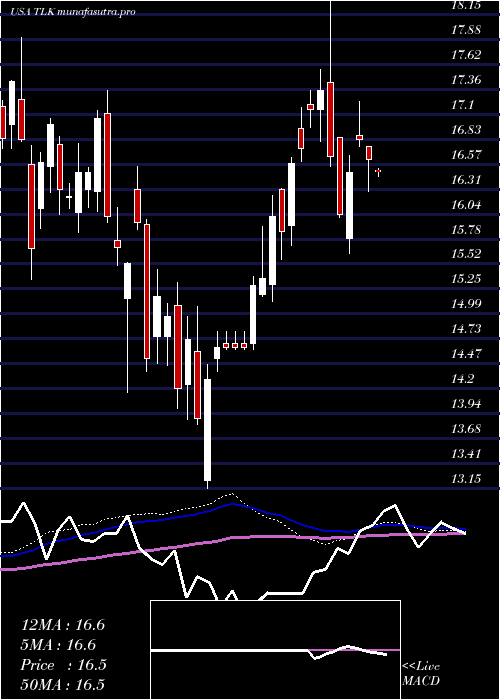Select the 17.1 price axis label
500x700 pixels.
click(x=462, y=105)
